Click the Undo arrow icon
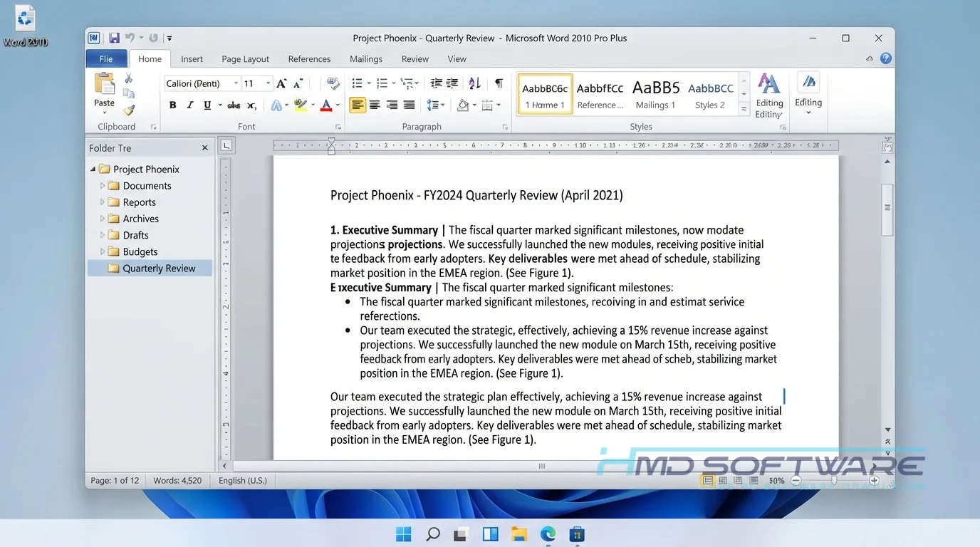 point(130,38)
